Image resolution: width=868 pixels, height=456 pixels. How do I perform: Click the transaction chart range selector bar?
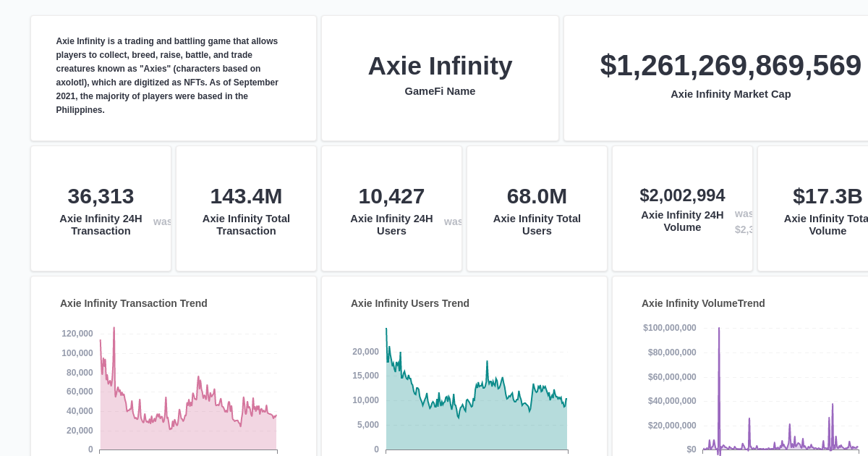[188, 452]
